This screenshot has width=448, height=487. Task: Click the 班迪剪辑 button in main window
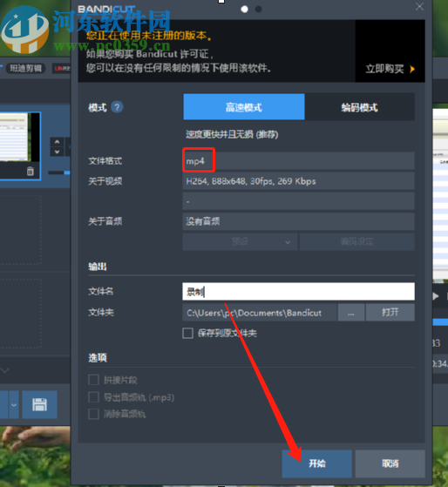pos(26,68)
